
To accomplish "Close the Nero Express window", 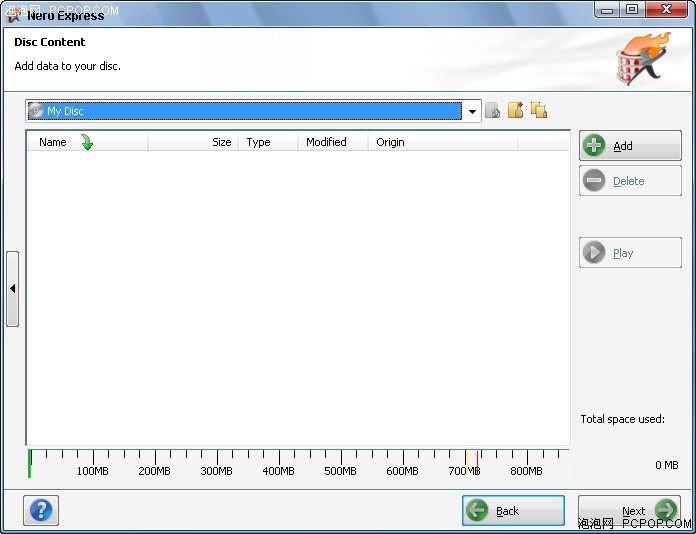I will (x=666, y=10).
